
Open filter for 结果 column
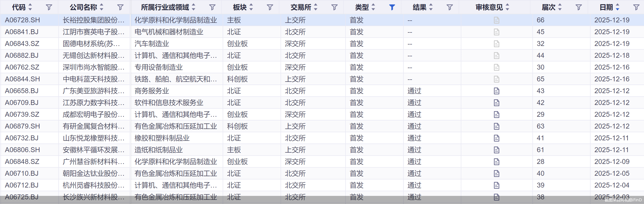(450, 8)
